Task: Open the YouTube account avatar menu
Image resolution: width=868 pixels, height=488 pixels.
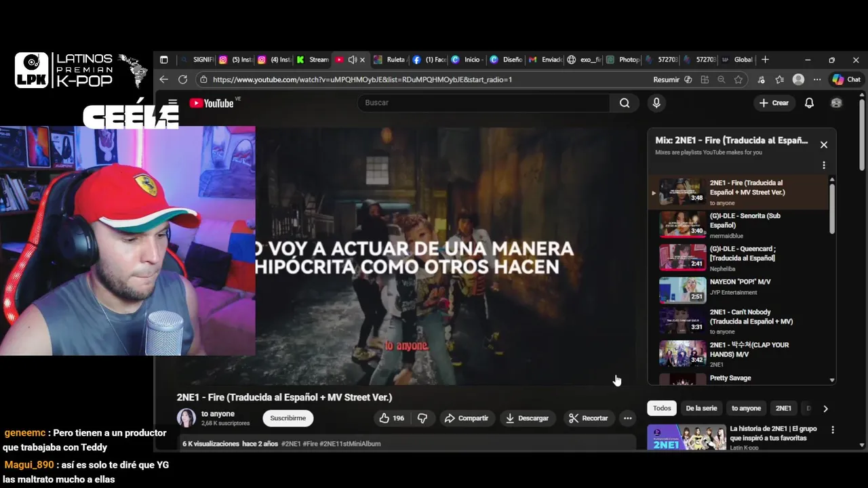Action: (836, 103)
